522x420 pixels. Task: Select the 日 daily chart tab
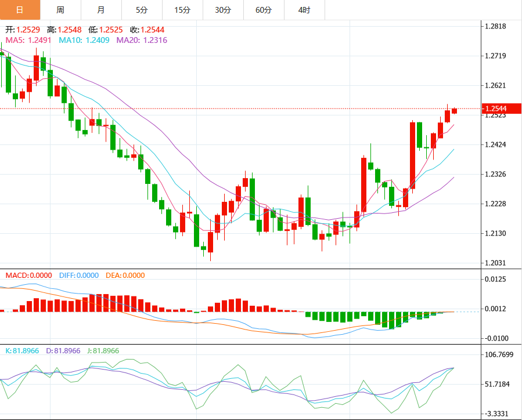pos(20,10)
